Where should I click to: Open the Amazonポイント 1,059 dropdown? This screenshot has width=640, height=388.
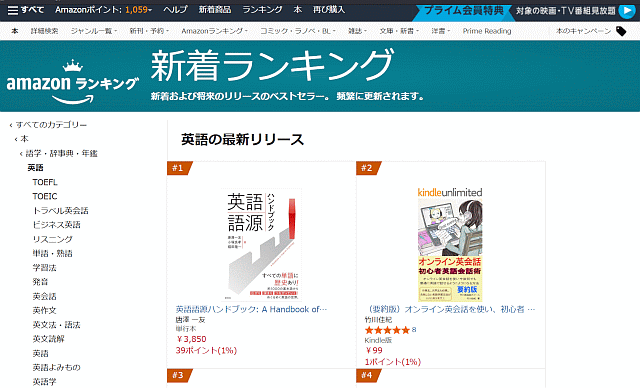(x=104, y=10)
